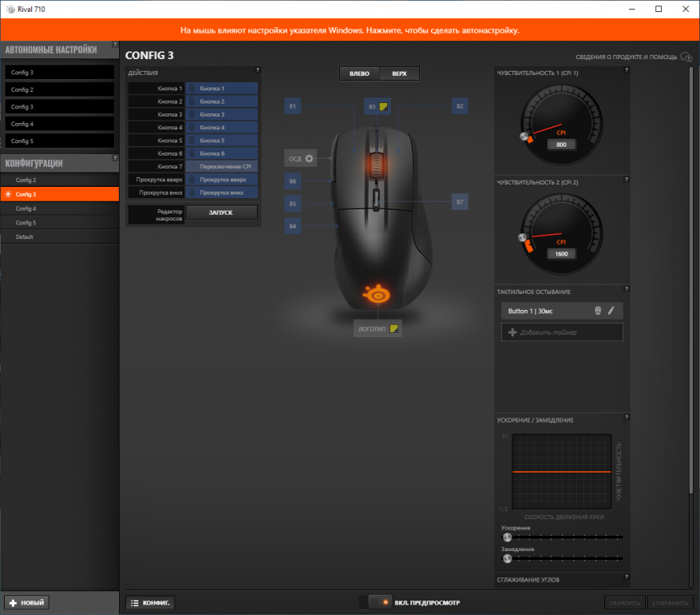
Task: Click the Acceleration slider handle
Action: pos(507,537)
